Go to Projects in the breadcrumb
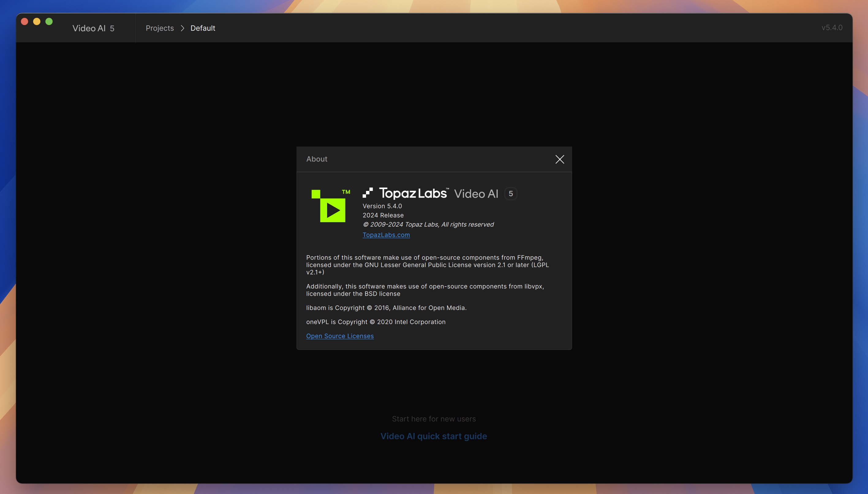 click(160, 28)
